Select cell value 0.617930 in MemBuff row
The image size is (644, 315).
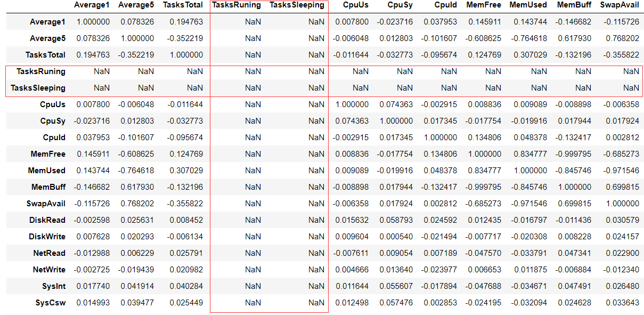point(137,187)
